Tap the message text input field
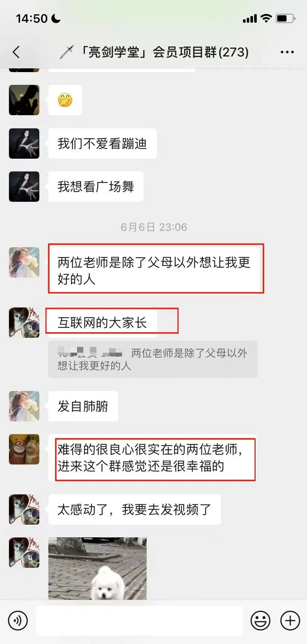This screenshot has height=644, width=307. (x=139, y=620)
